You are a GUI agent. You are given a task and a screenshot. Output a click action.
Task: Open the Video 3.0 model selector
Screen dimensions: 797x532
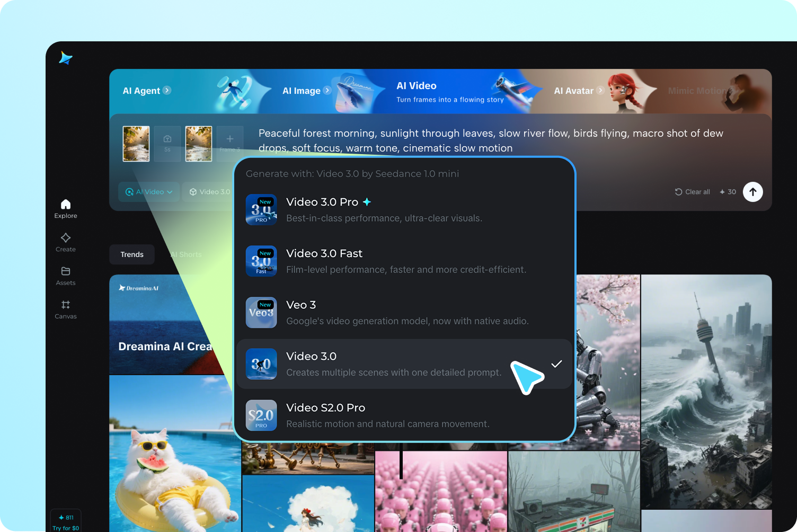(210, 192)
